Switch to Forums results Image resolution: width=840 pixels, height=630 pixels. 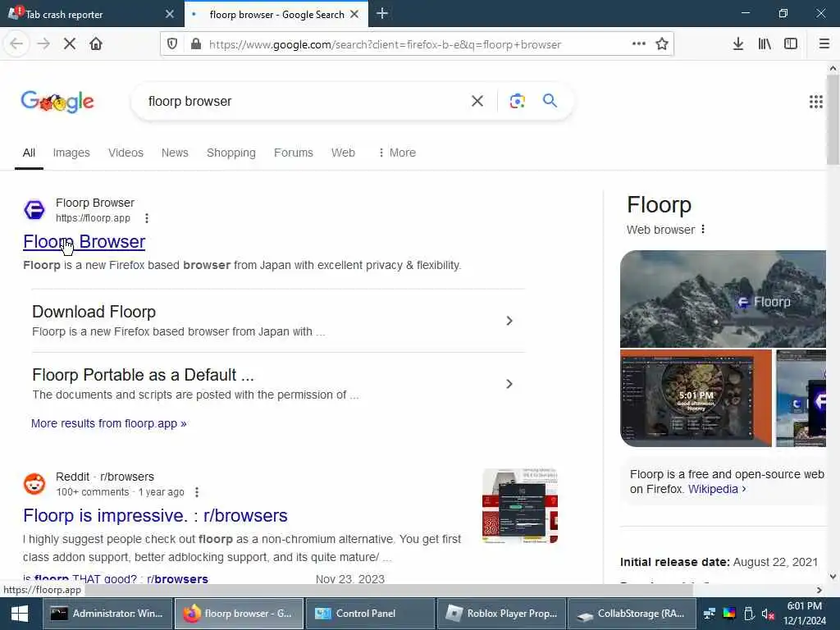click(x=293, y=153)
